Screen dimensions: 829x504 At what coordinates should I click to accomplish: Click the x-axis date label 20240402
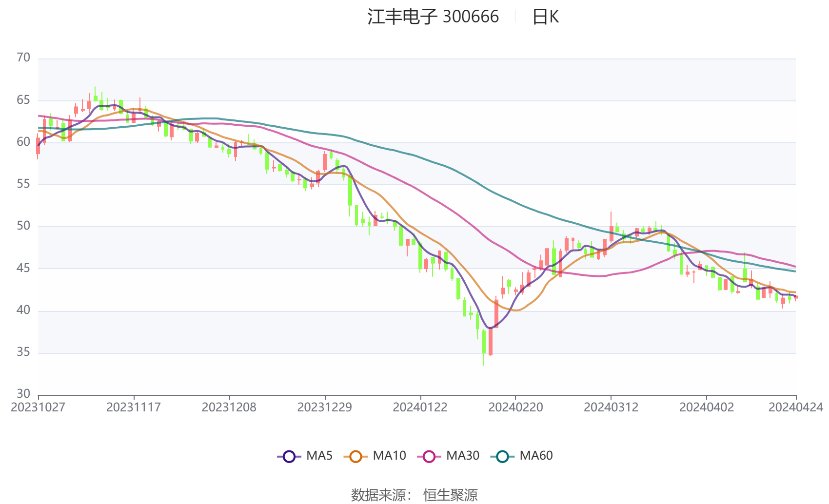[x=707, y=407]
